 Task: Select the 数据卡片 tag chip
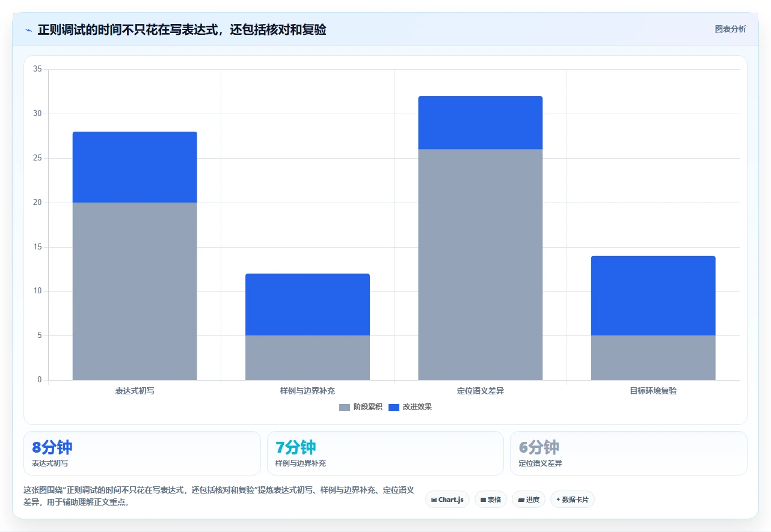573,500
